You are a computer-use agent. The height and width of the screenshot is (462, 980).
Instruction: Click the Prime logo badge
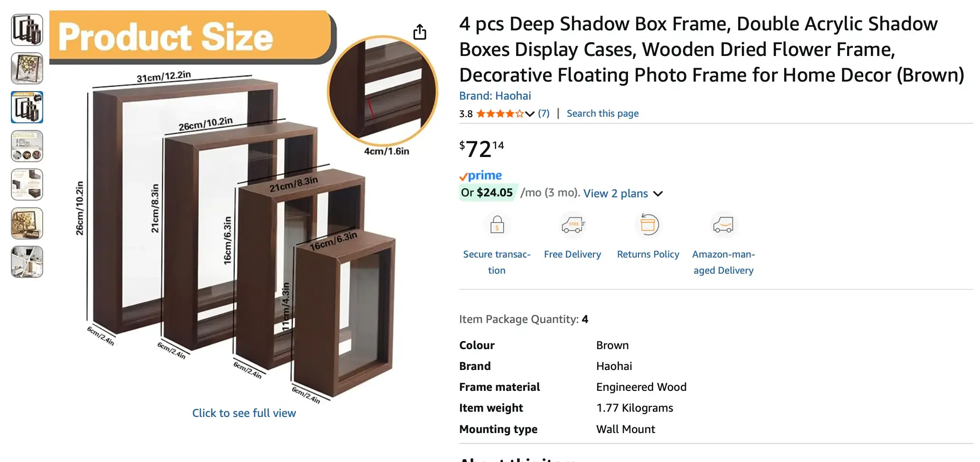481,176
